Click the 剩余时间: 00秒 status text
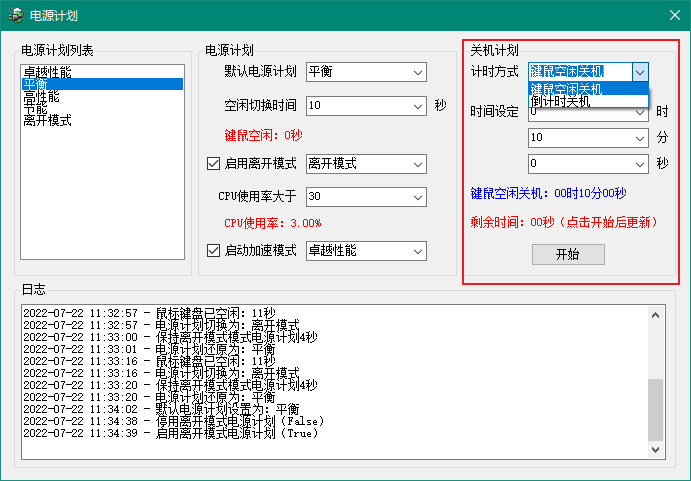Image resolution: width=691 pixels, height=481 pixels. pos(564,222)
